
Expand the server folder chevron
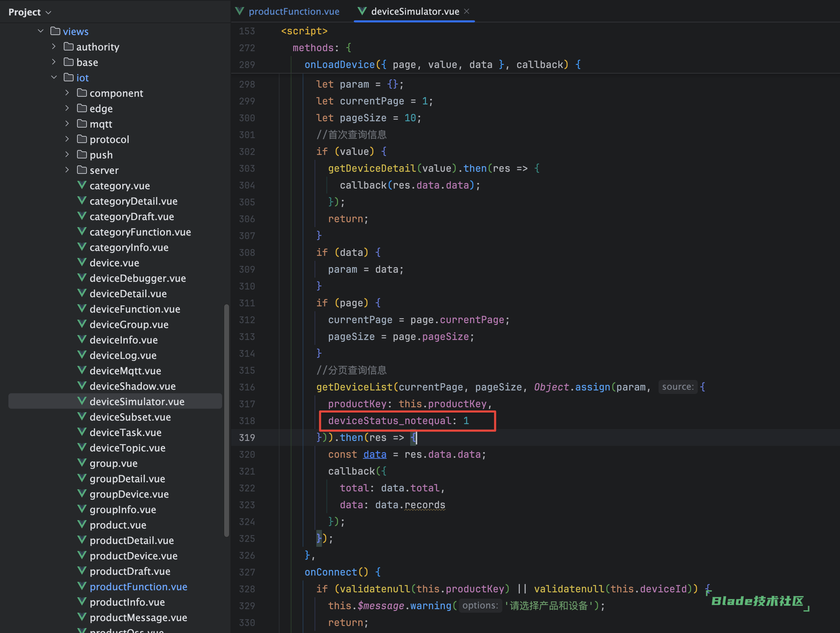pos(67,169)
